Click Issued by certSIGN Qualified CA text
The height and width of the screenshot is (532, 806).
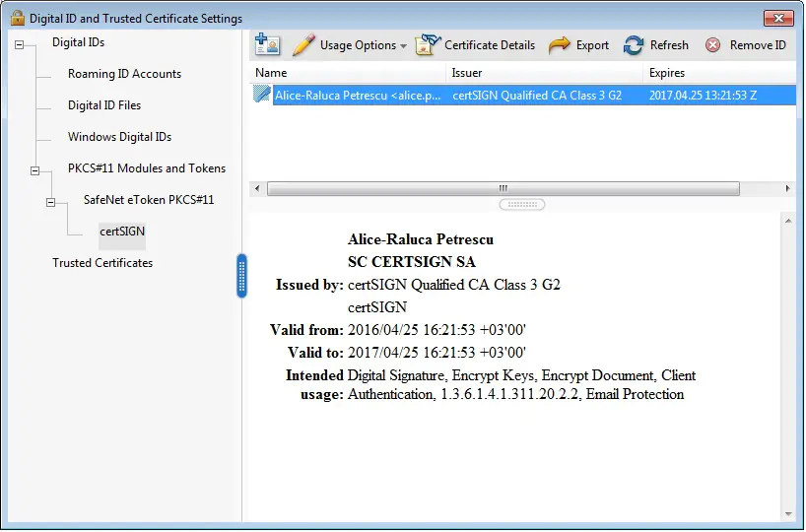[x=454, y=285]
